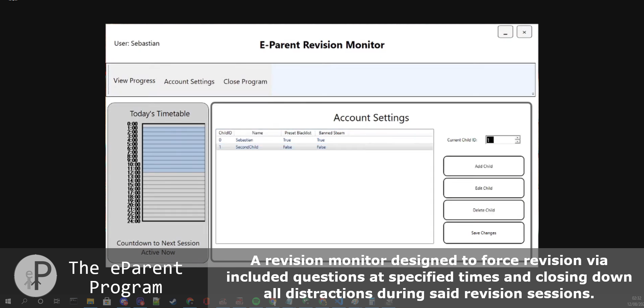
Task: Open Task View from the taskbar
Action: 57,301
